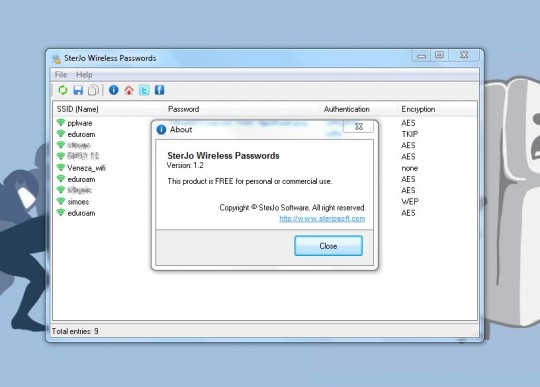Click the red Home page icon
Viewport: 540px width, 387px height.
click(x=129, y=90)
